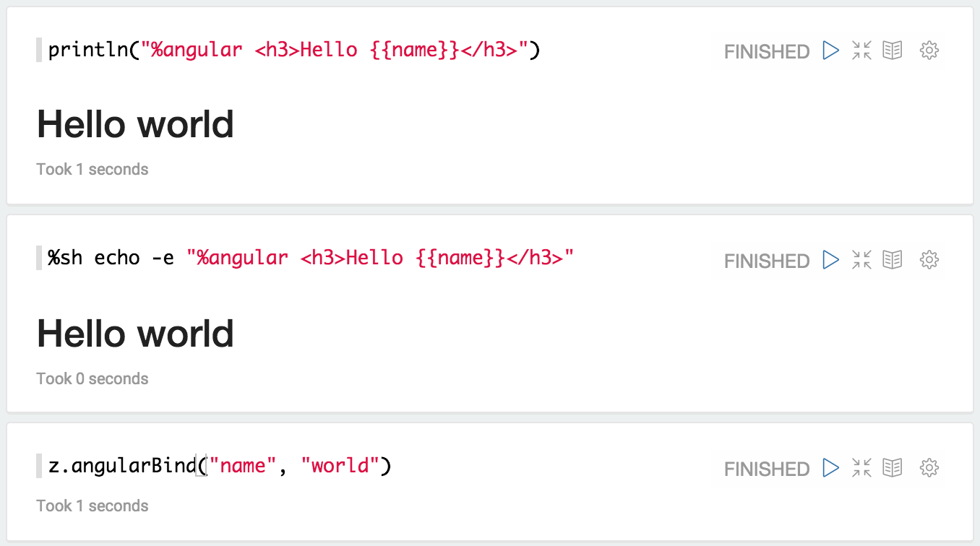
Task: Hide the editor of the %sh echo paragraph
Action: pos(861,259)
